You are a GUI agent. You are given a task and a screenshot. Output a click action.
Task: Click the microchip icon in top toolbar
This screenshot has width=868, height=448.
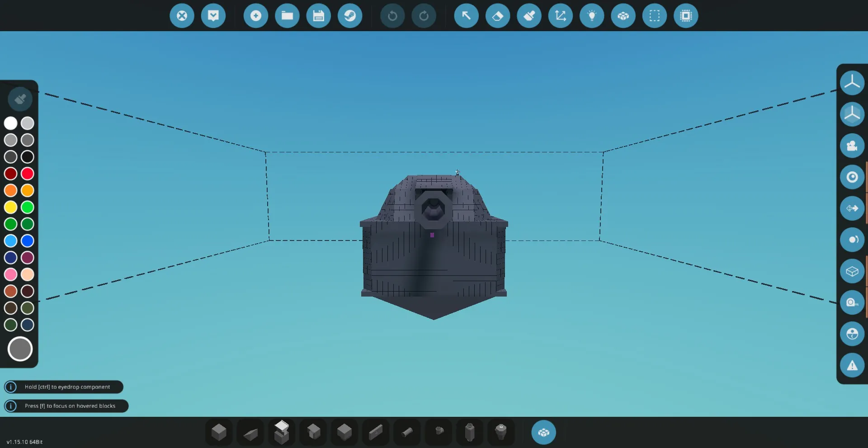tap(686, 16)
